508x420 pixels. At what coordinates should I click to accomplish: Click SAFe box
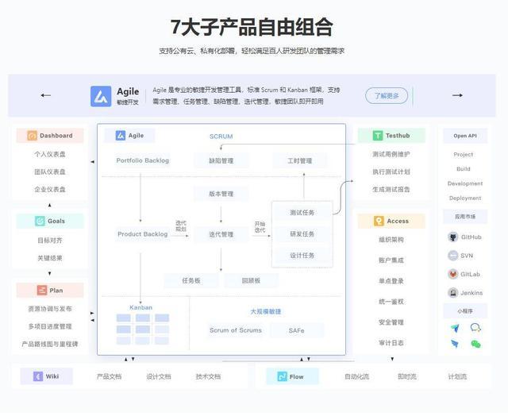pyautogui.click(x=296, y=330)
